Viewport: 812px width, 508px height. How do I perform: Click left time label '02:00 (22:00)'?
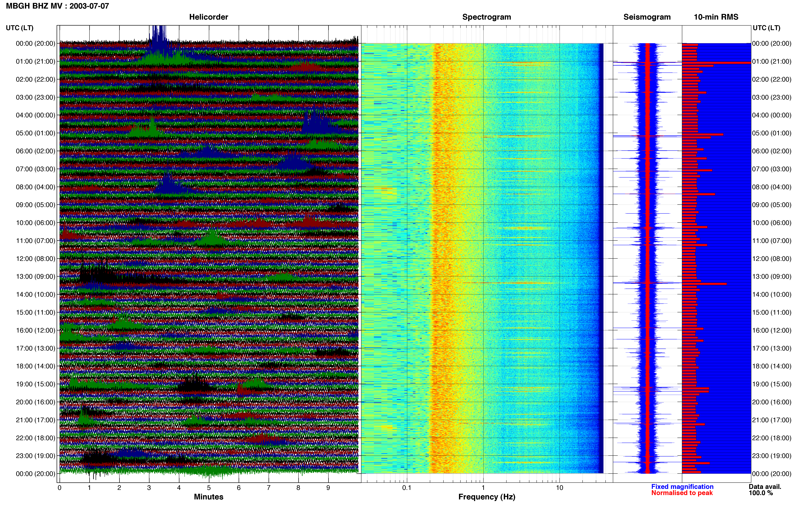tap(36, 79)
